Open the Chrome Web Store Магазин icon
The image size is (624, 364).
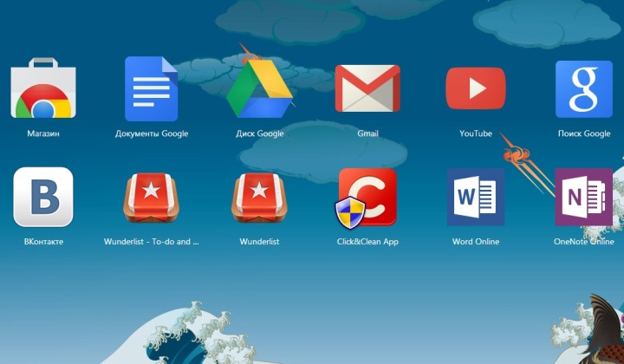tap(43, 88)
